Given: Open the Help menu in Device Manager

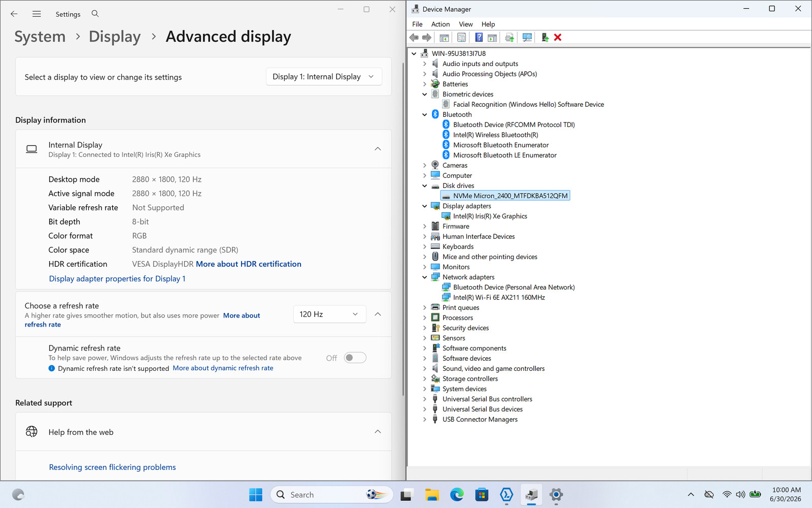Looking at the screenshot, I should [x=488, y=24].
